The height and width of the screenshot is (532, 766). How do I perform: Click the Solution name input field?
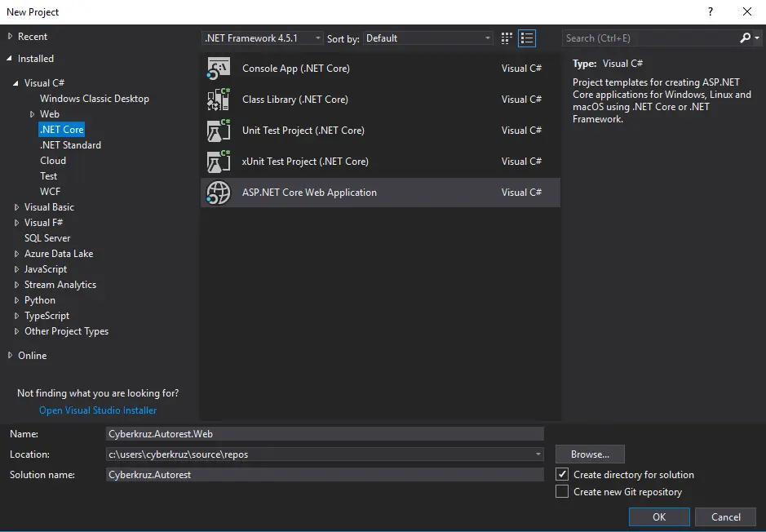pyautogui.click(x=325, y=474)
